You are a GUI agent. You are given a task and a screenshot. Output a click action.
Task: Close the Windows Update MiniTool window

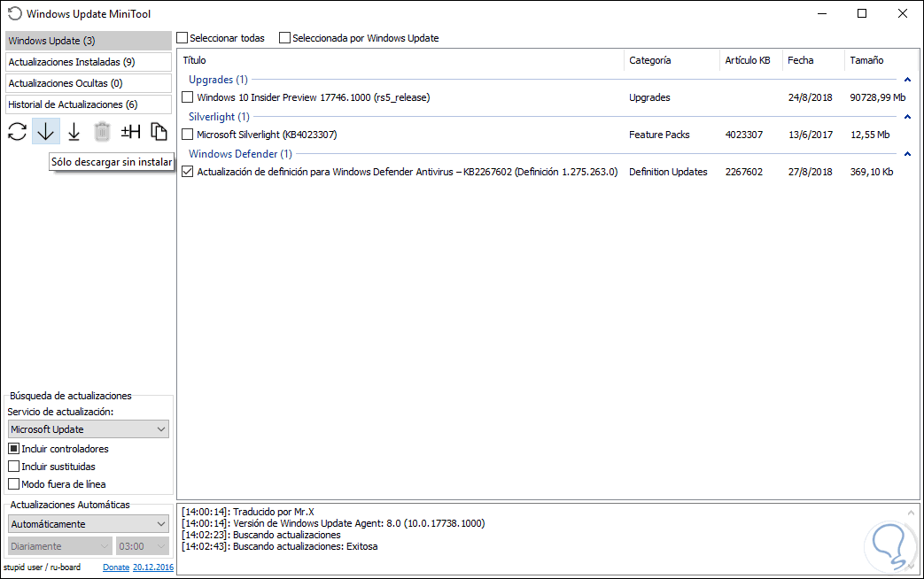(x=902, y=13)
